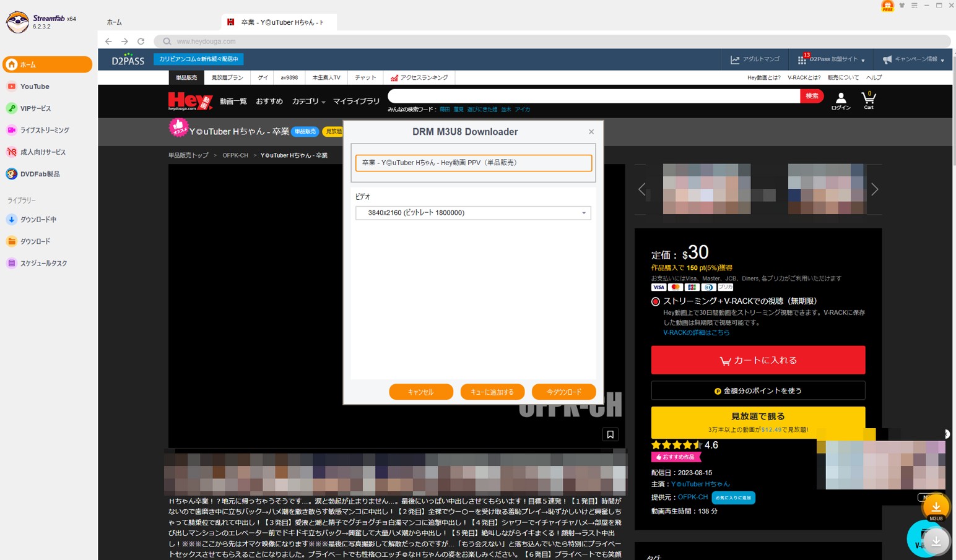The height and width of the screenshot is (560, 956).
Task: Go forward with browser forward arrow
Action: 124,41
